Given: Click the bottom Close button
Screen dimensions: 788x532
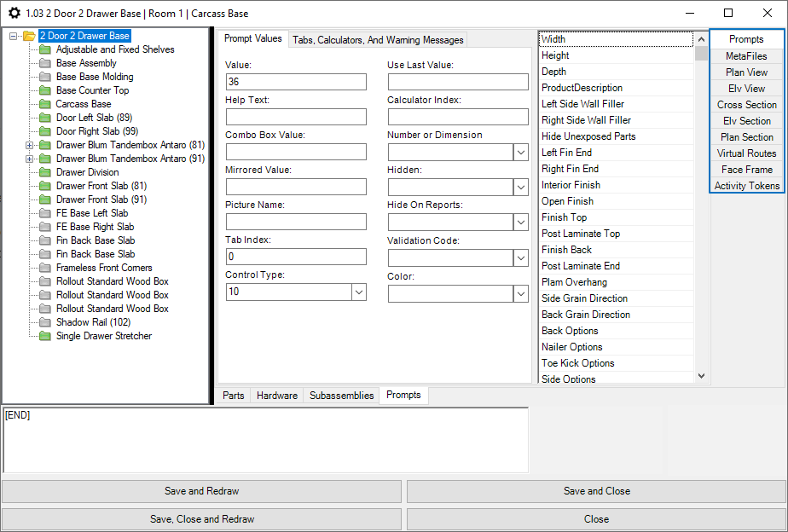Looking at the screenshot, I should [596, 519].
